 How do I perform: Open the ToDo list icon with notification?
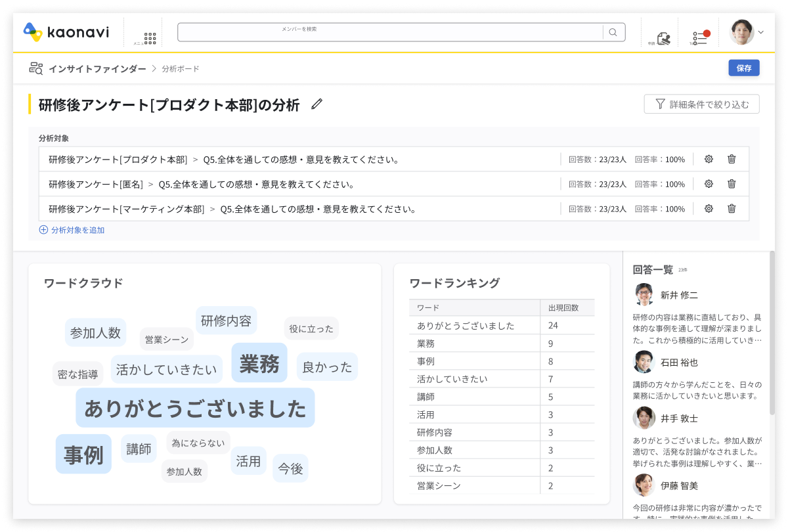coord(701,37)
